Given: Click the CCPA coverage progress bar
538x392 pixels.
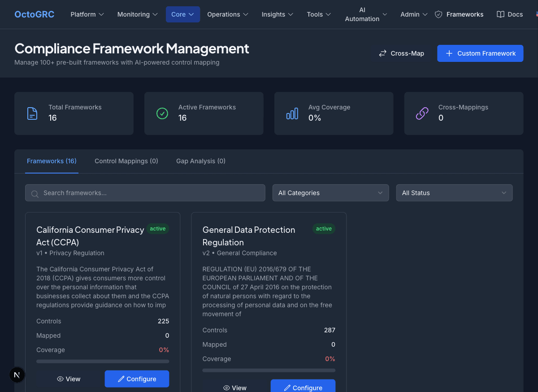Looking at the screenshot, I should point(103,361).
